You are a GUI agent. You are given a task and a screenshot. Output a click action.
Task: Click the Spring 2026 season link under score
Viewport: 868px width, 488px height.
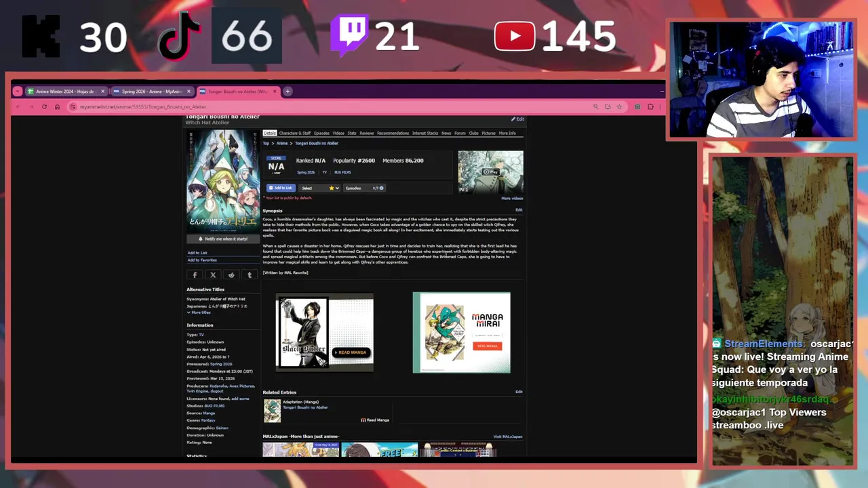click(x=306, y=172)
